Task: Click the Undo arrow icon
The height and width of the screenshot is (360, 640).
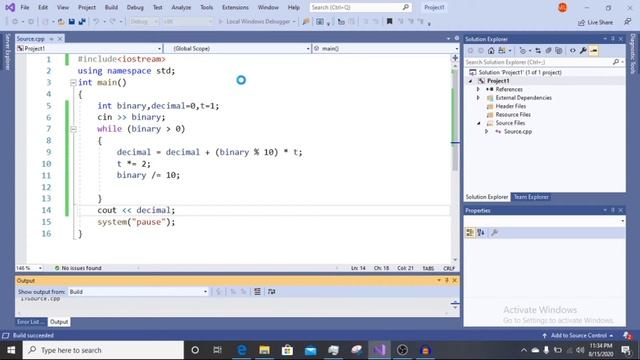Action: (96, 22)
